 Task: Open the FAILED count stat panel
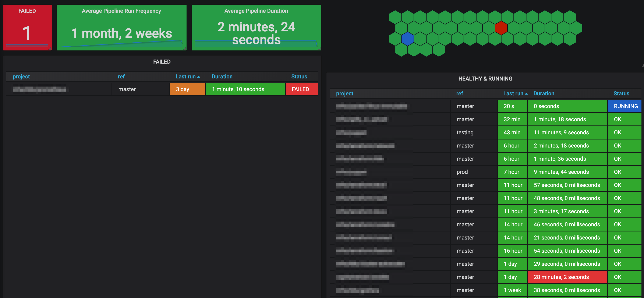27,28
